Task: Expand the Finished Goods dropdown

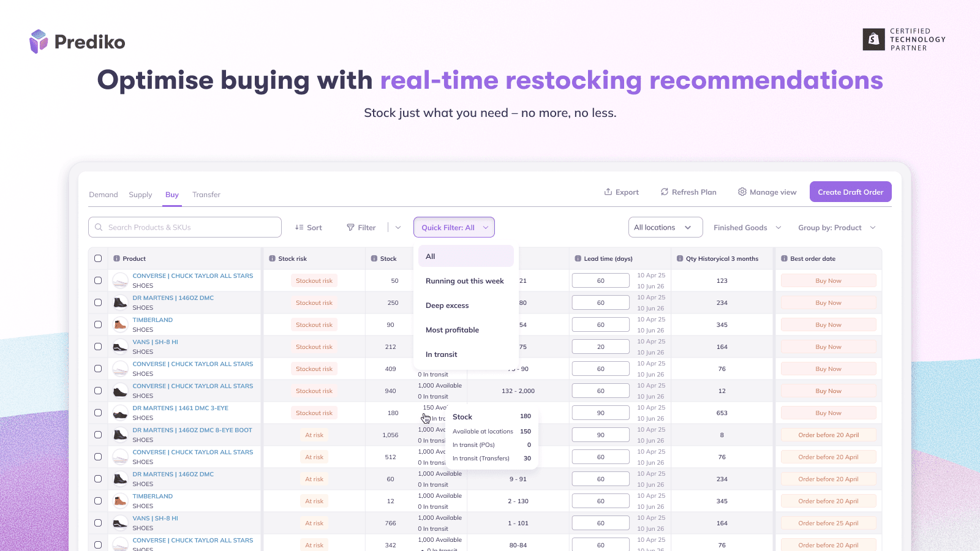Action: 747,227
